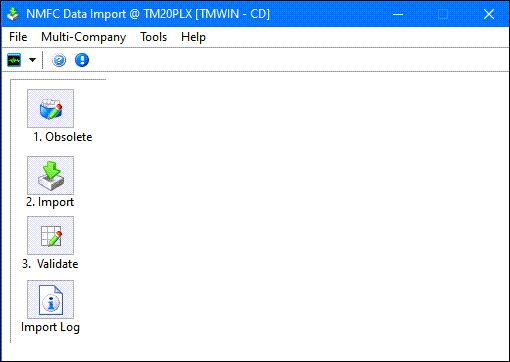The image size is (510, 362).
Task: Open the 3. Validate grid icon
Action: click(50, 235)
